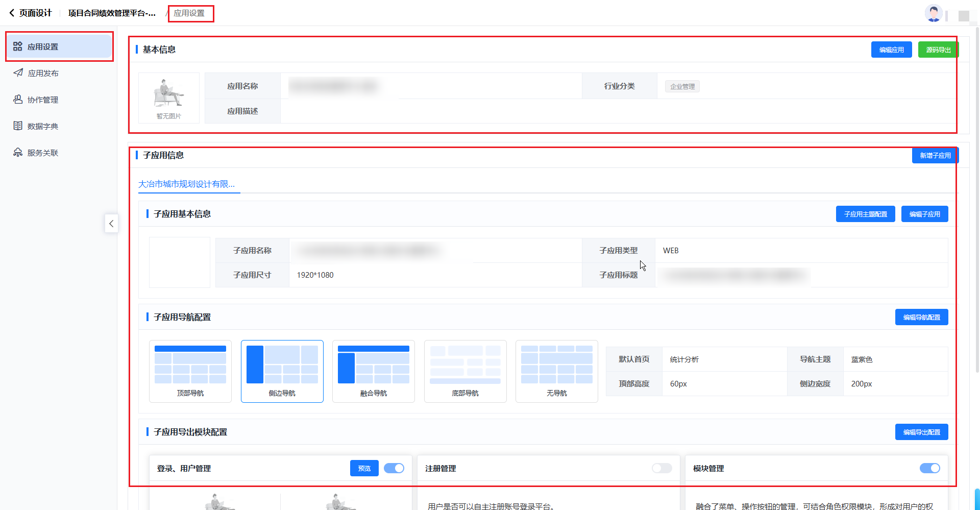The image size is (980, 510).
Task: Click the 应用发布 paper plane icon
Action: [x=18, y=73]
